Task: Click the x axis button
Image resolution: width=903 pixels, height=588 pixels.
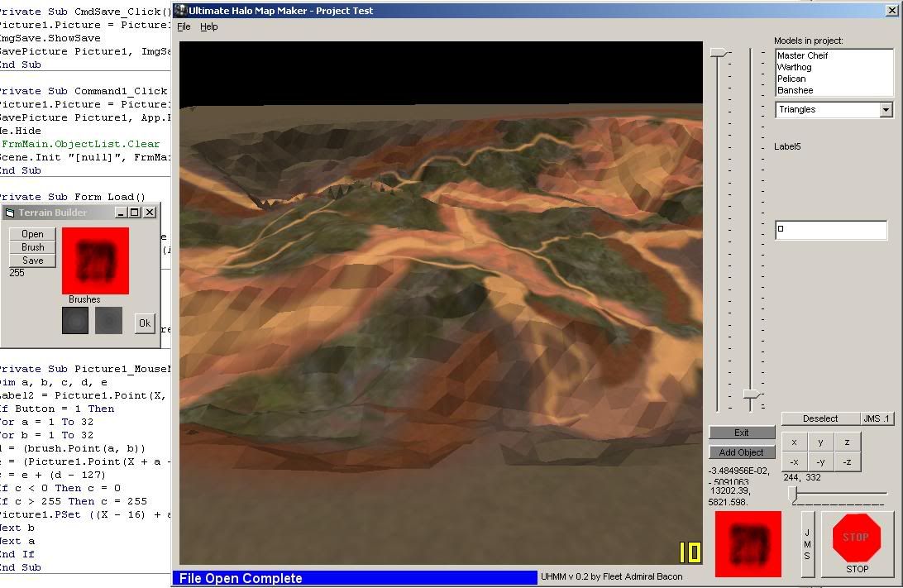Action: pos(794,442)
